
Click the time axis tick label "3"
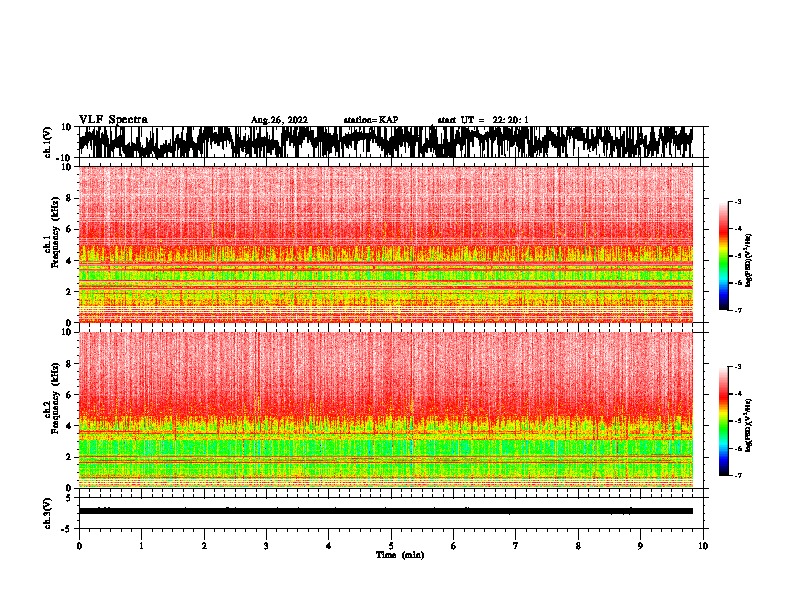coord(266,546)
